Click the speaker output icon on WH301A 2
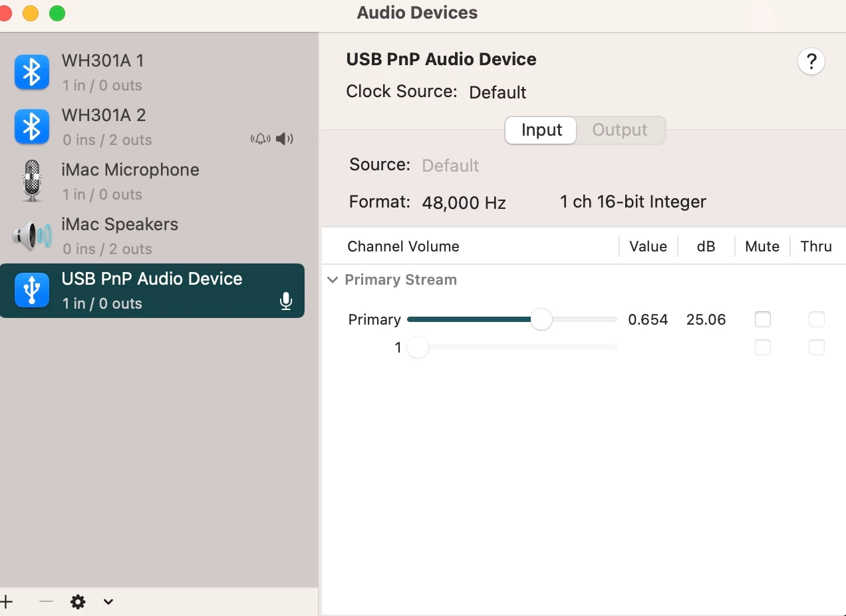The width and height of the screenshot is (846, 616). 285,139
